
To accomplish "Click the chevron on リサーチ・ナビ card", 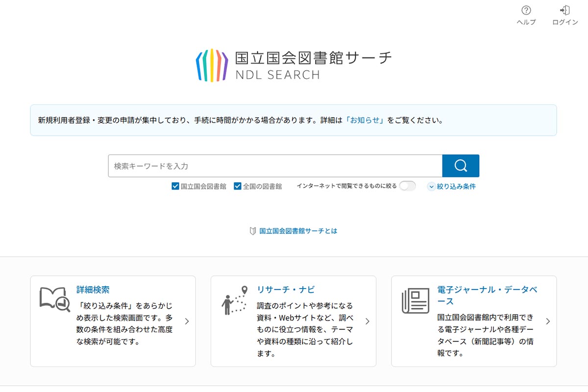I will coord(367,321).
